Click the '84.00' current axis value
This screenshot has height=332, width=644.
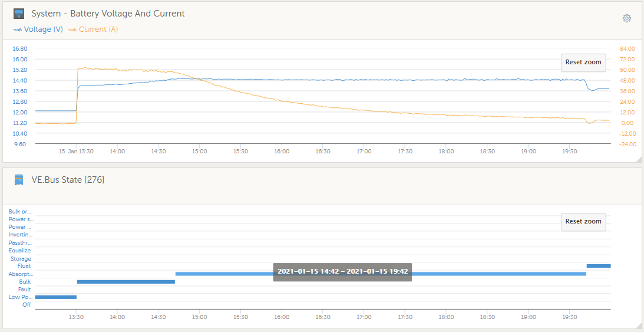coord(628,48)
